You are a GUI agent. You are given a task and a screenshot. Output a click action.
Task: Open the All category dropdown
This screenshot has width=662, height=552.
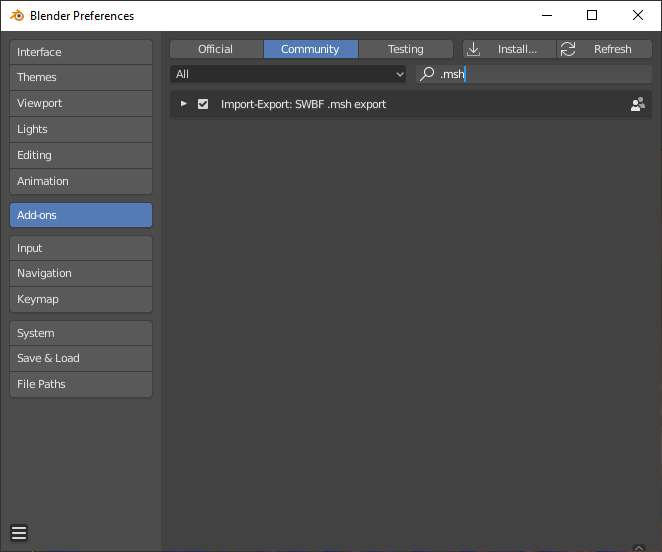point(288,74)
